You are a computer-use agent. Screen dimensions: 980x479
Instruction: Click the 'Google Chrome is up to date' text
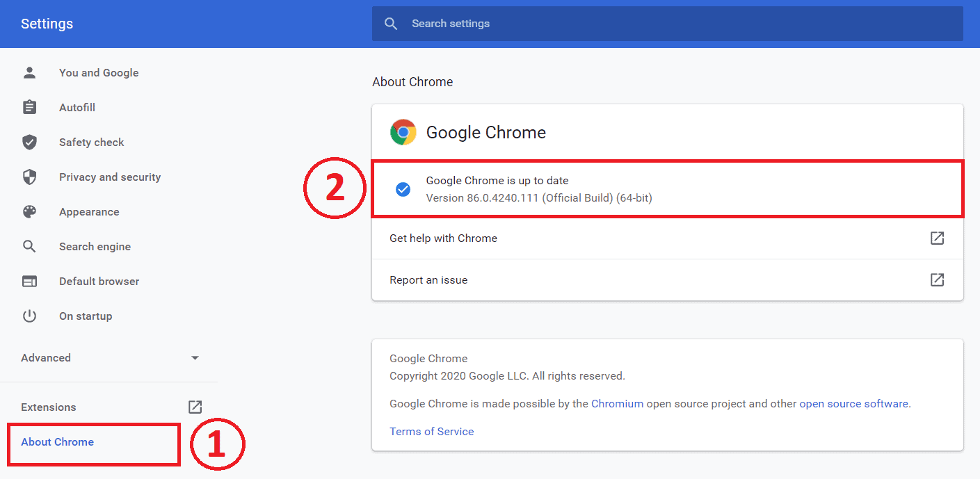tap(497, 180)
